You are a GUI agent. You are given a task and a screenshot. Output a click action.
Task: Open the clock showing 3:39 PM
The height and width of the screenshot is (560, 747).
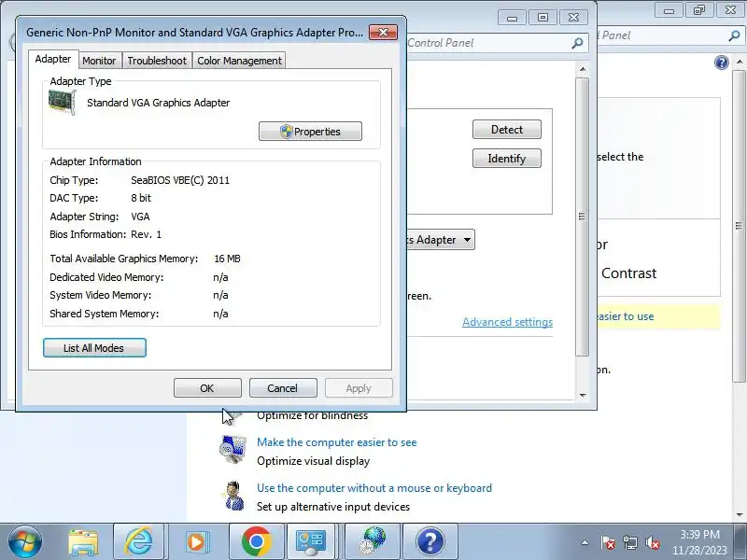tap(699, 534)
